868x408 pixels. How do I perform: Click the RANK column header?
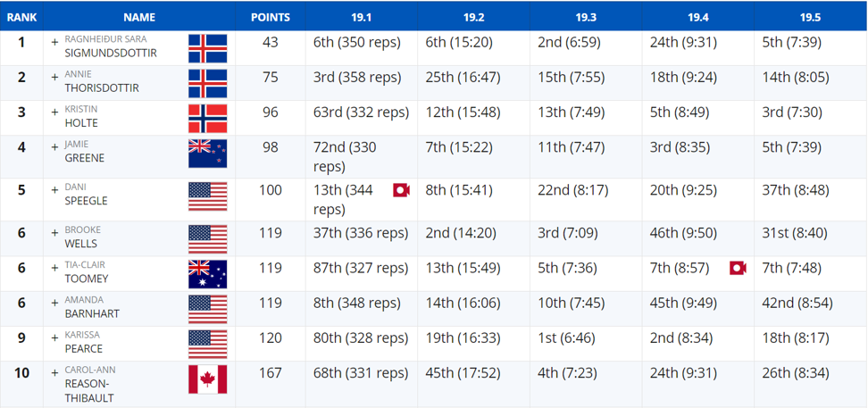click(21, 17)
